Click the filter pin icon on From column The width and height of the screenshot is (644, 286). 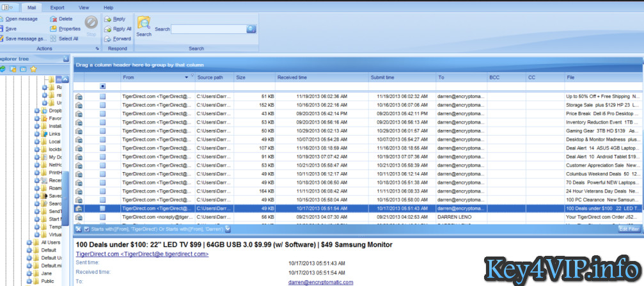pos(192,75)
